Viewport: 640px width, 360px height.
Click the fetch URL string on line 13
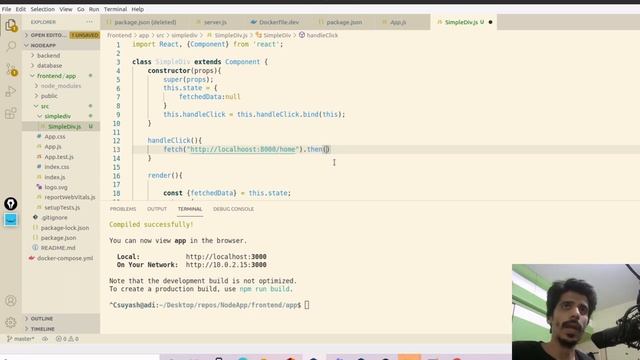(243, 149)
